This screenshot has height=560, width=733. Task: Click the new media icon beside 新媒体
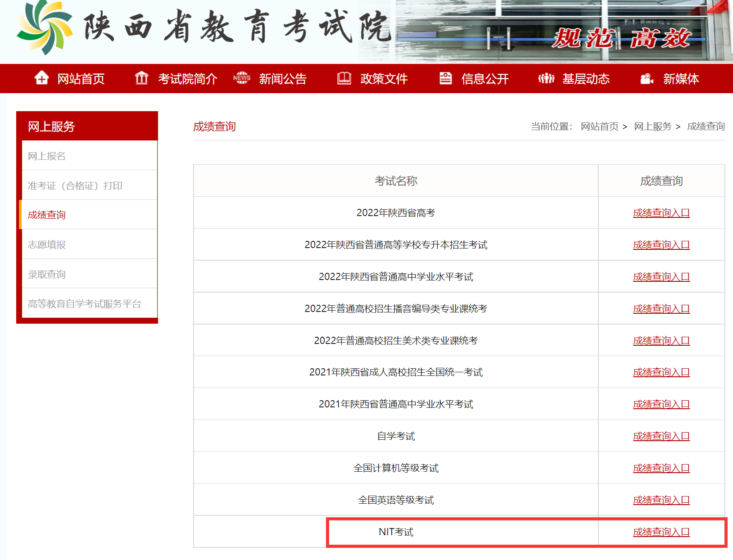point(647,79)
